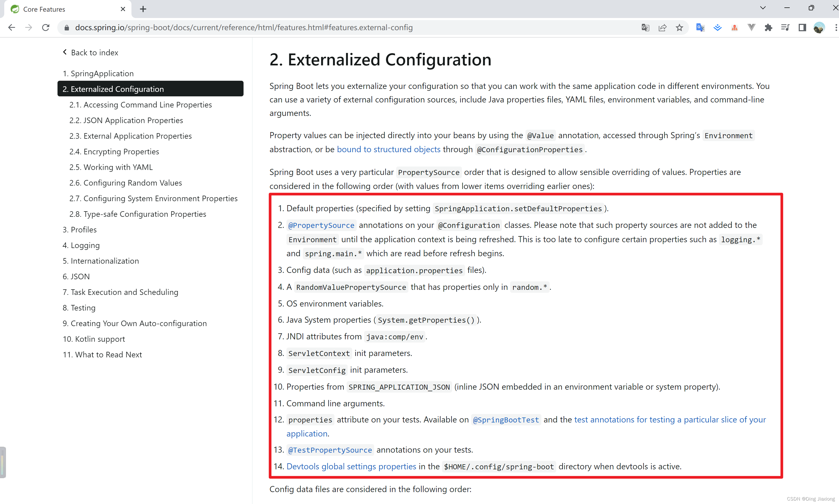Viewport: 839px width, 504px height.
Task: Open Chrome's three-dot menu
Action: pyautogui.click(x=836, y=28)
